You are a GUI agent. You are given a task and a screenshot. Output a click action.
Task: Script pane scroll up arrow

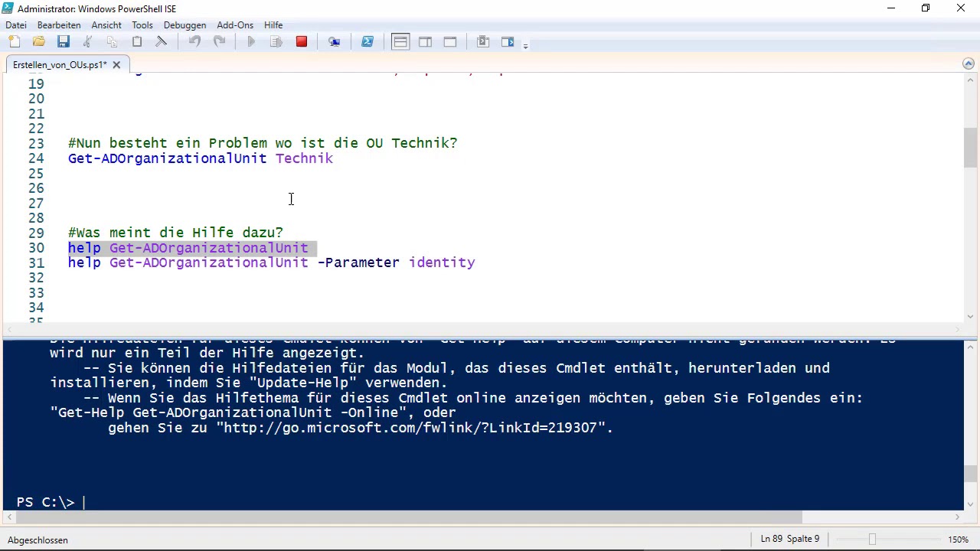coord(971,80)
